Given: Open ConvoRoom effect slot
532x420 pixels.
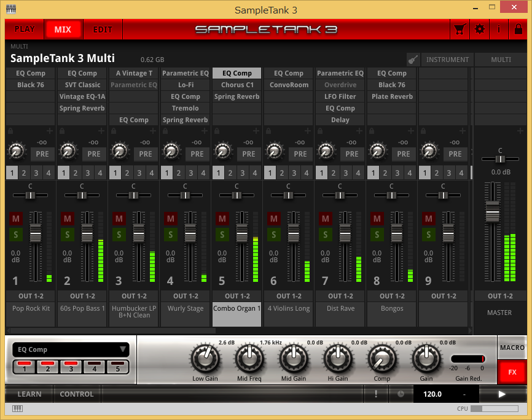Looking at the screenshot, I should [289, 85].
